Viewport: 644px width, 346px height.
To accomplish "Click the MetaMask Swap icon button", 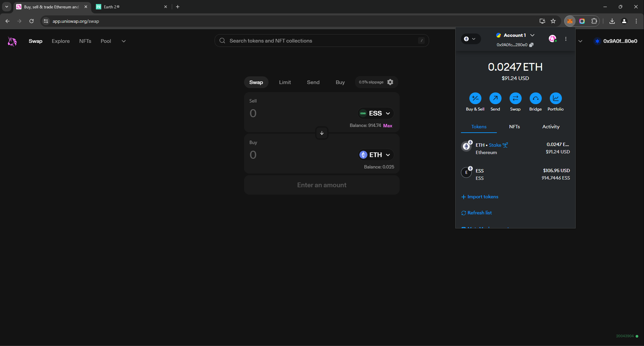I will tap(515, 98).
